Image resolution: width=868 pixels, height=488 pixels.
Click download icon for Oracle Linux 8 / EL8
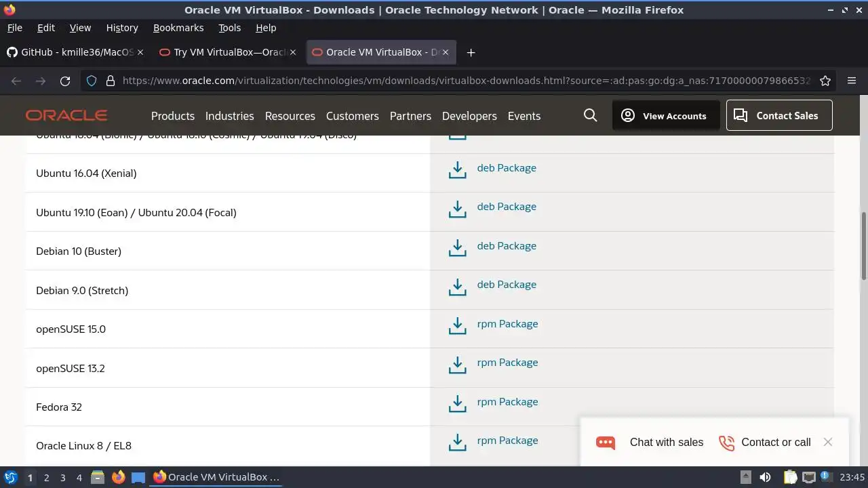click(x=458, y=443)
